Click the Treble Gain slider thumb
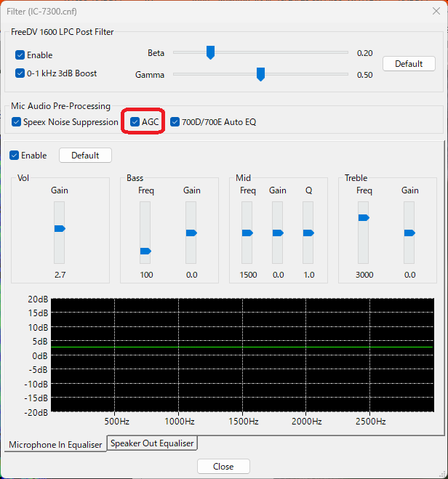This screenshot has height=479, width=448. (x=409, y=233)
